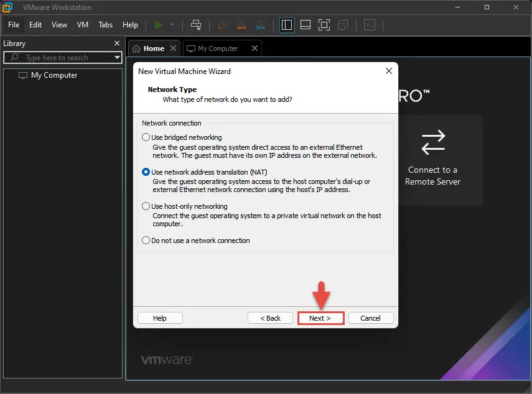Enter full screen mode icon
532x394 pixels.
324,25
